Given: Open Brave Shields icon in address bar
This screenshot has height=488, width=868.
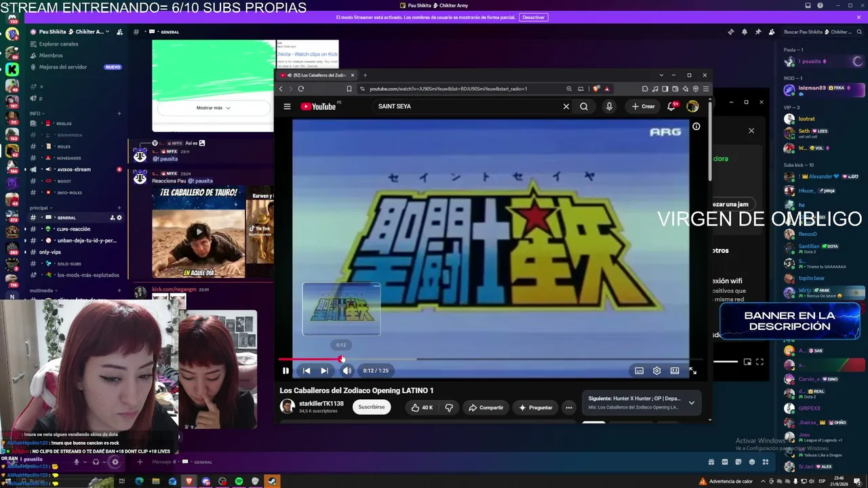Looking at the screenshot, I should (x=596, y=89).
